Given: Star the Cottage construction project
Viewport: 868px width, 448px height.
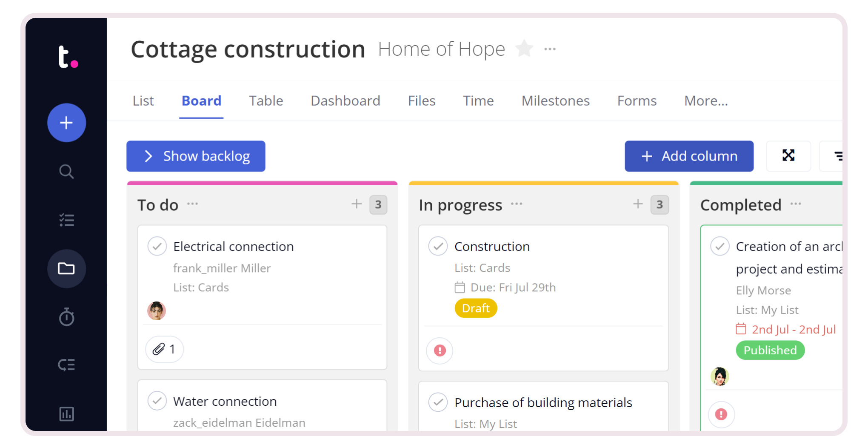Looking at the screenshot, I should 524,49.
